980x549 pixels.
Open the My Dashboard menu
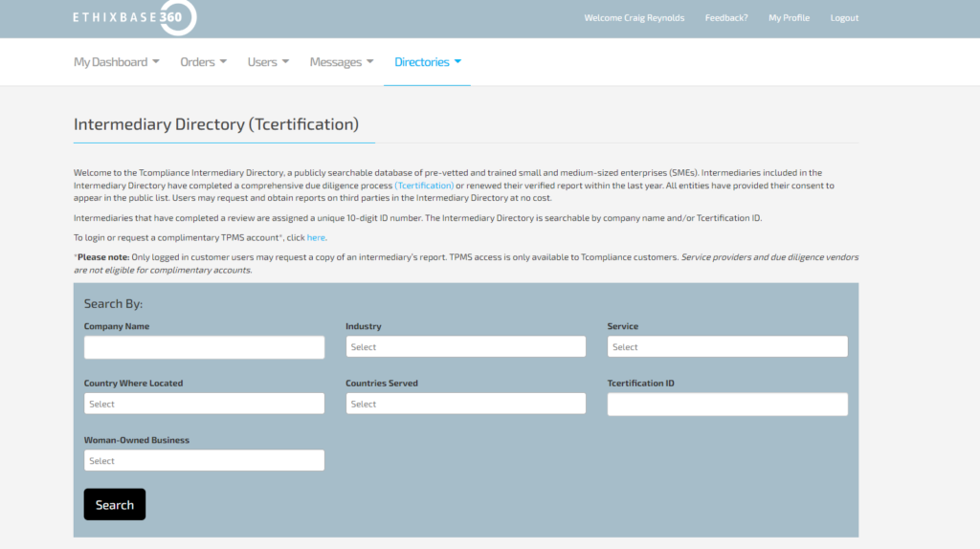pos(116,62)
